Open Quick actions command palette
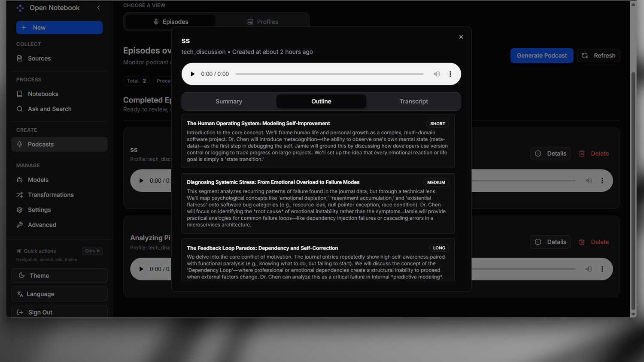Viewport: 644px width, 362px height. [59, 251]
